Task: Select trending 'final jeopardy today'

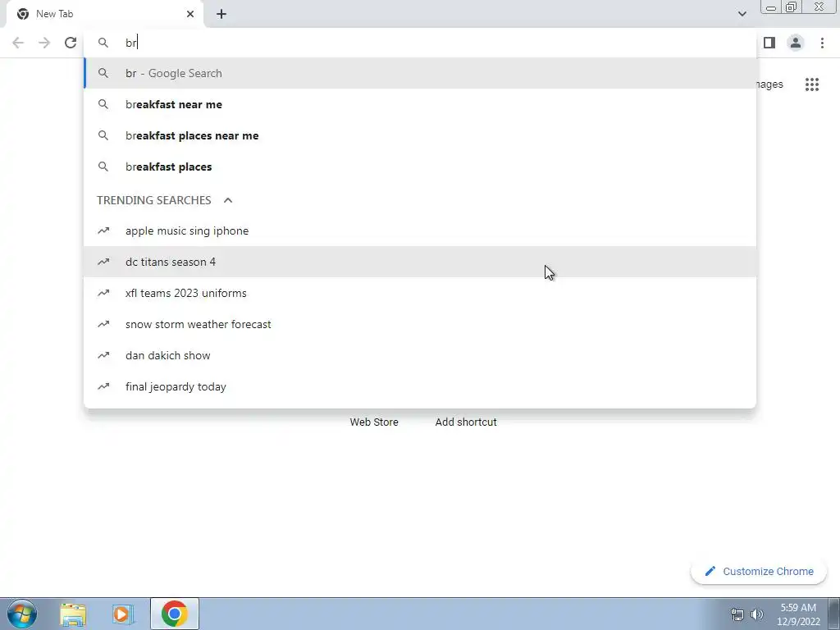Action: [420, 386]
